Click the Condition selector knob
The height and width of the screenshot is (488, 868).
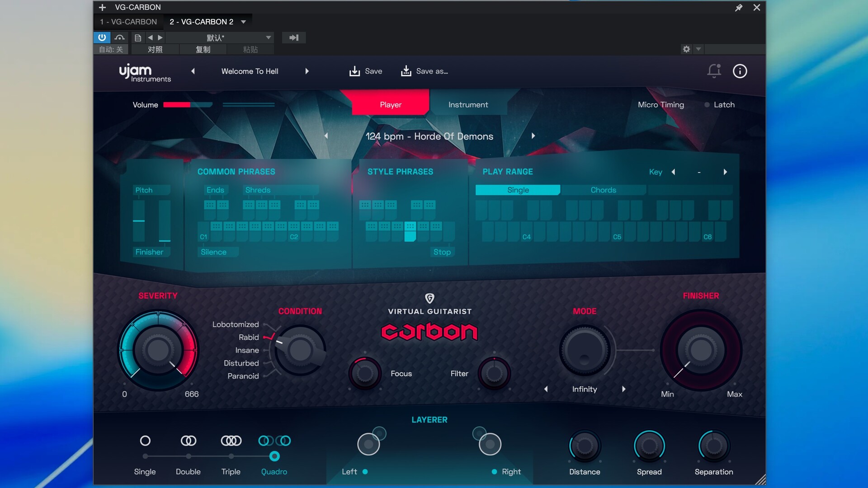click(300, 350)
